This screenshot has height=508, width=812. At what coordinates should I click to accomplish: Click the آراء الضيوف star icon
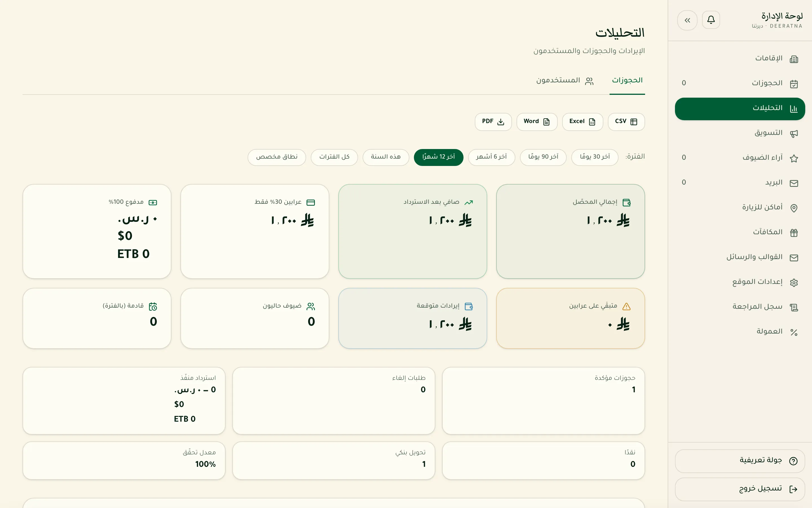794,158
